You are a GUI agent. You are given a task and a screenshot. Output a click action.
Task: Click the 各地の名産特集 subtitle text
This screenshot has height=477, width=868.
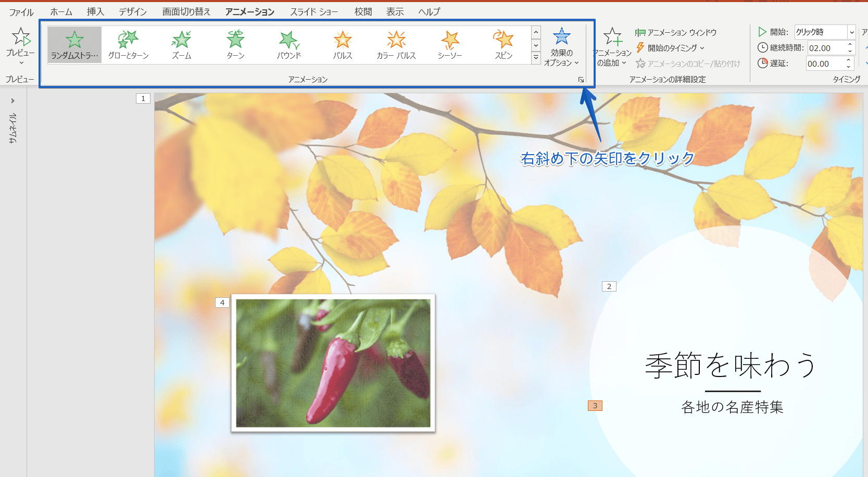(732, 407)
